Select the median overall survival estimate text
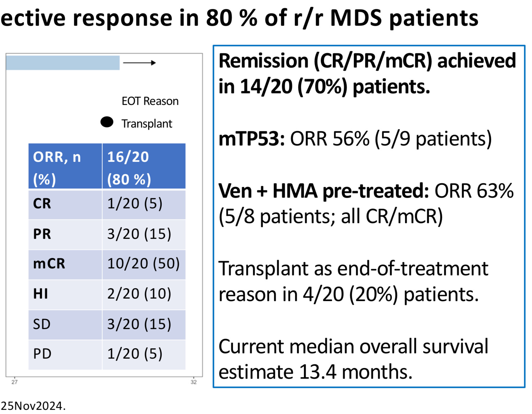This screenshot has width=532, height=414. point(353,359)
